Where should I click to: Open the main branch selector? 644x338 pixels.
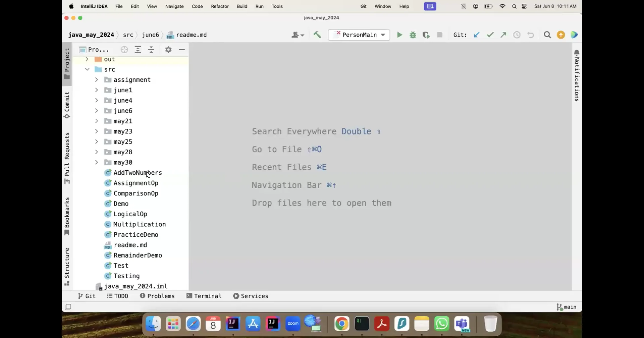point(566,307)
